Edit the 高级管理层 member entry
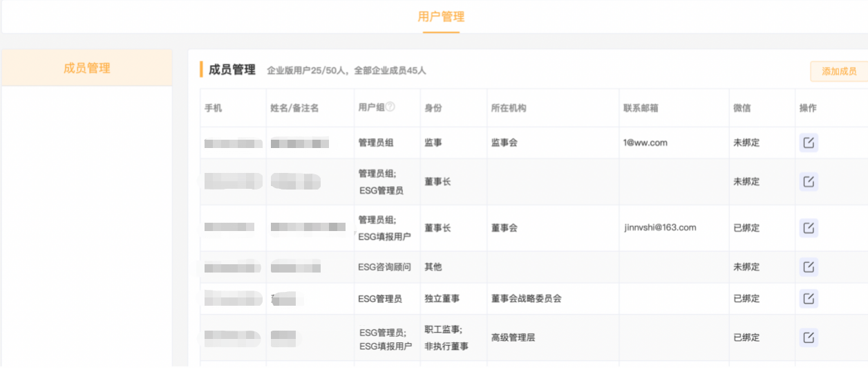The image size is (868, 368). click(809, 338)
